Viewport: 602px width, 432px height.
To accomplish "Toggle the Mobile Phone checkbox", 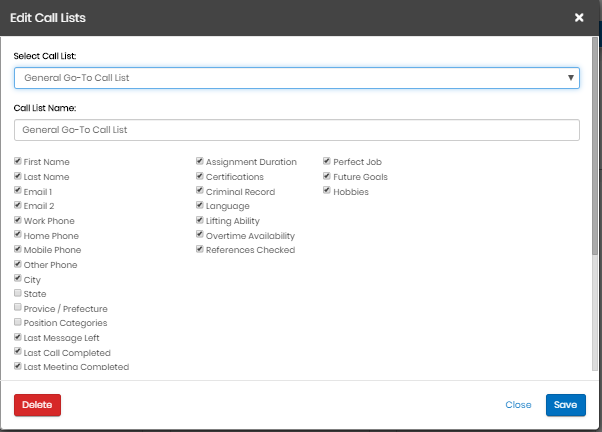I will click(18, 250).
